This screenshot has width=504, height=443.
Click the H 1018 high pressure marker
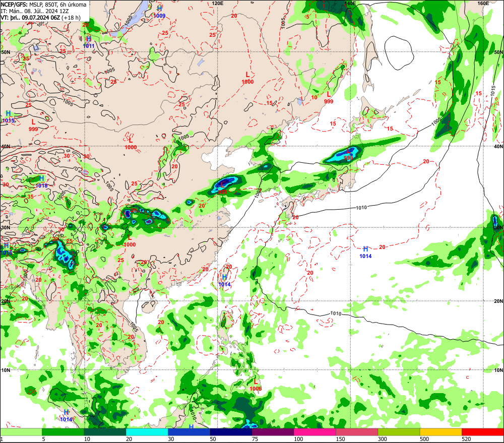(x=41, y=182)
